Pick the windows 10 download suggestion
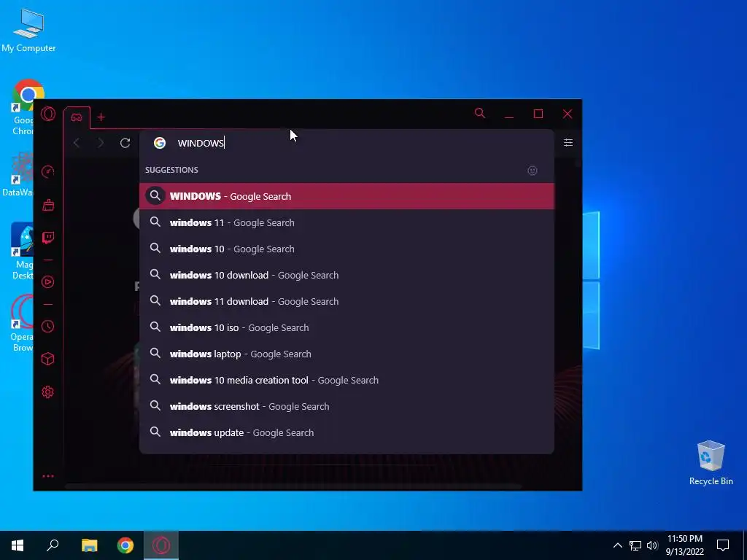The height and width of the screenshot is (560, 747). pos(347,275)
